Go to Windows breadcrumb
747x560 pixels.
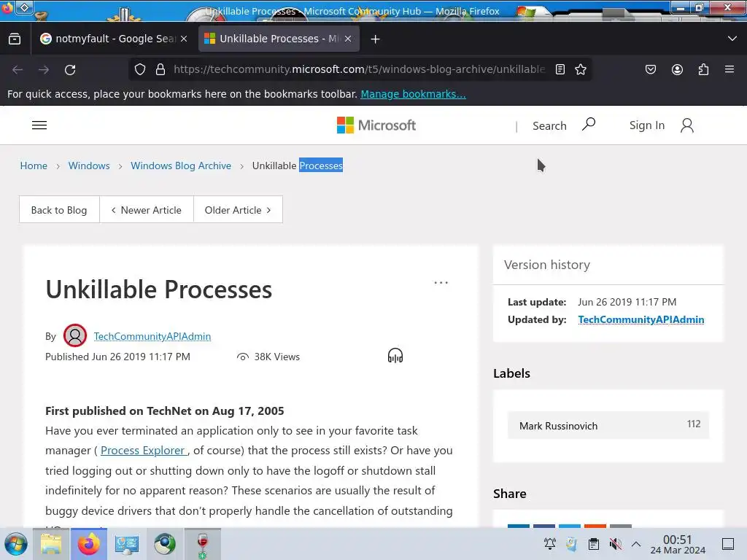89,166
